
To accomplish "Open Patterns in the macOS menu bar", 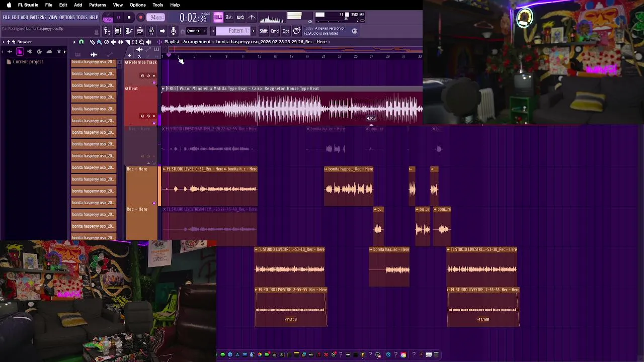I will (x=98, y=5).
